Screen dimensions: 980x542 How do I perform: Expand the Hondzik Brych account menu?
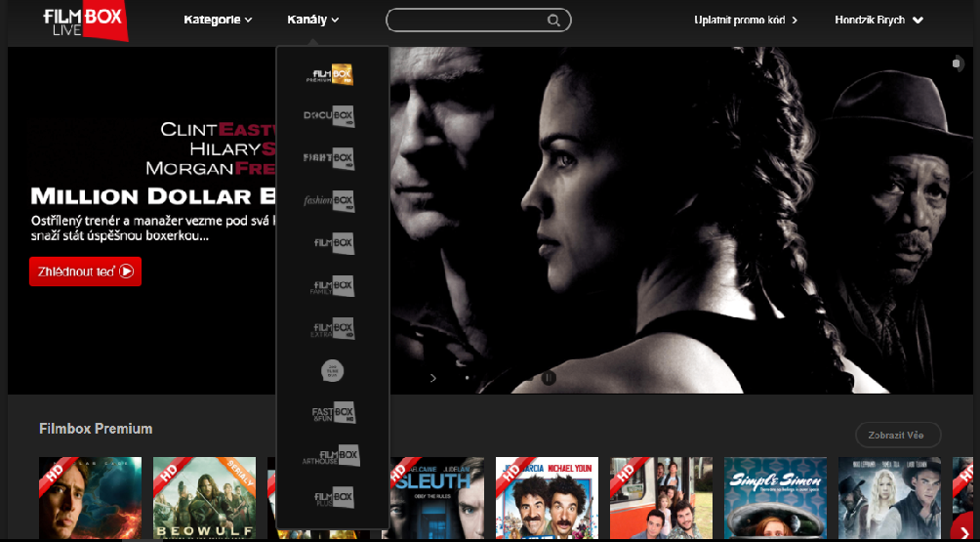[878, 20]
